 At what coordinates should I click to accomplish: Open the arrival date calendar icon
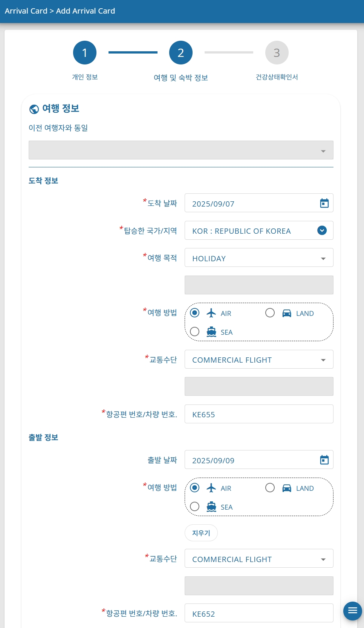point(324,203)
